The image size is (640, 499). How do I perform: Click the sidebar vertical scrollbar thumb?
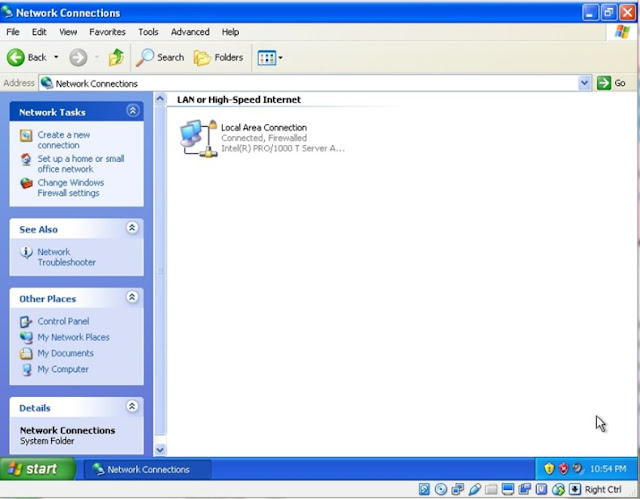(x=160, y=270)
